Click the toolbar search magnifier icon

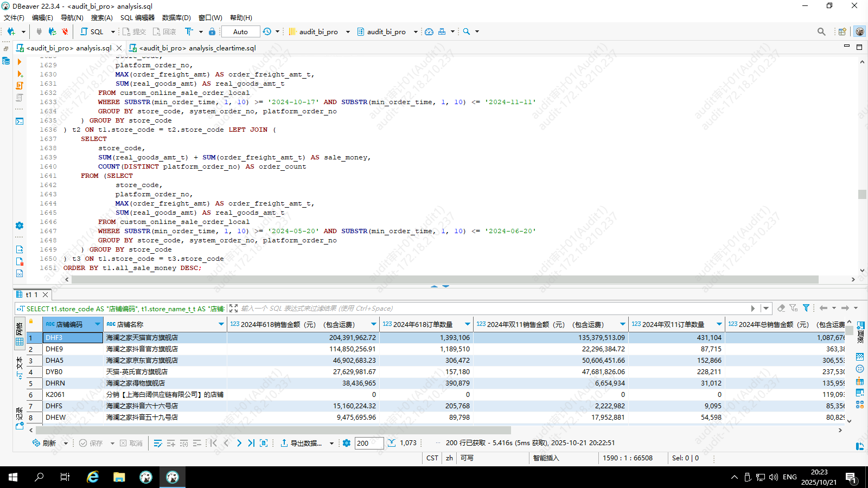(x=467, y=31)
